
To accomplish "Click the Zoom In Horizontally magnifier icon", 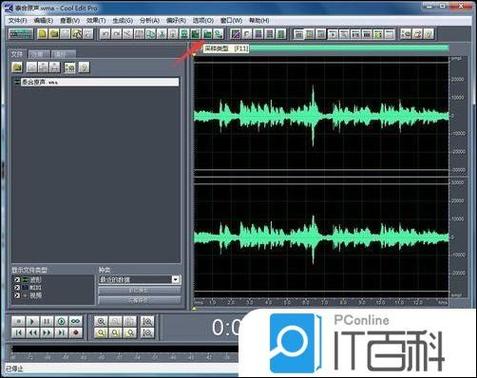I will point(101,321).
